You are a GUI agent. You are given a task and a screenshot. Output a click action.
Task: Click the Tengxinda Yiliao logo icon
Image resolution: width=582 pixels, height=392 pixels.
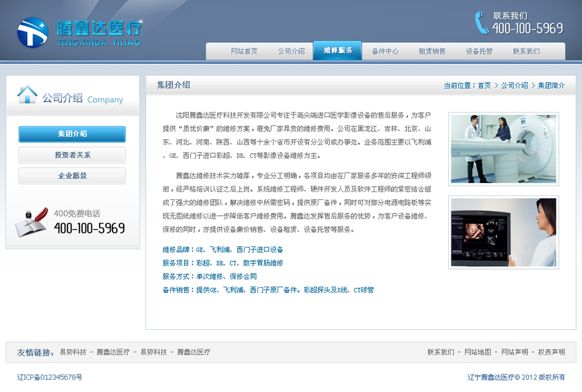coord(32,32)
